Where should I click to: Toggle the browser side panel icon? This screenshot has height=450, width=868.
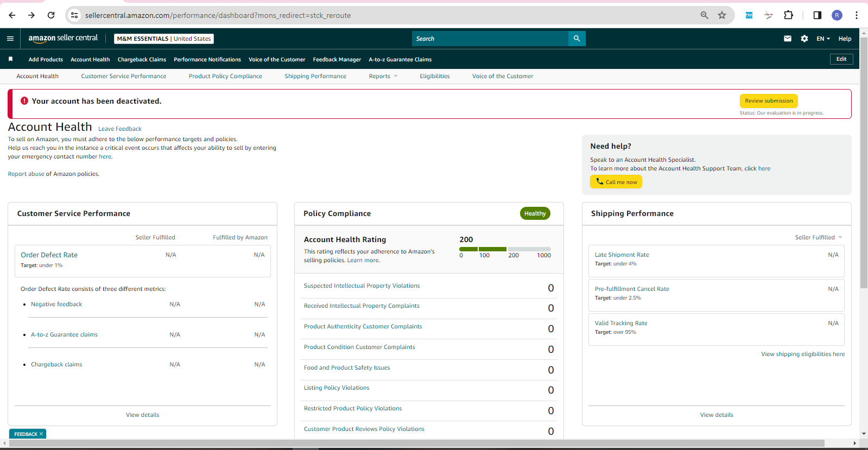818,15
